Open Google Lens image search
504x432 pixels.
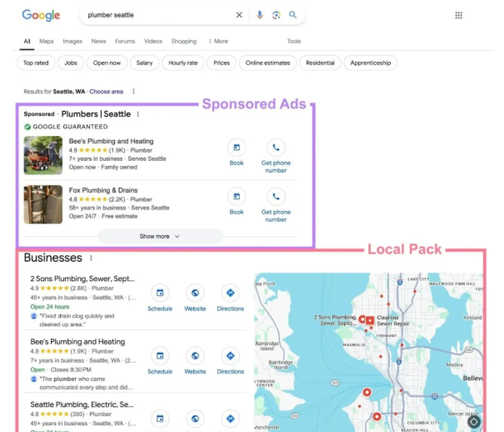click(276, 15)
